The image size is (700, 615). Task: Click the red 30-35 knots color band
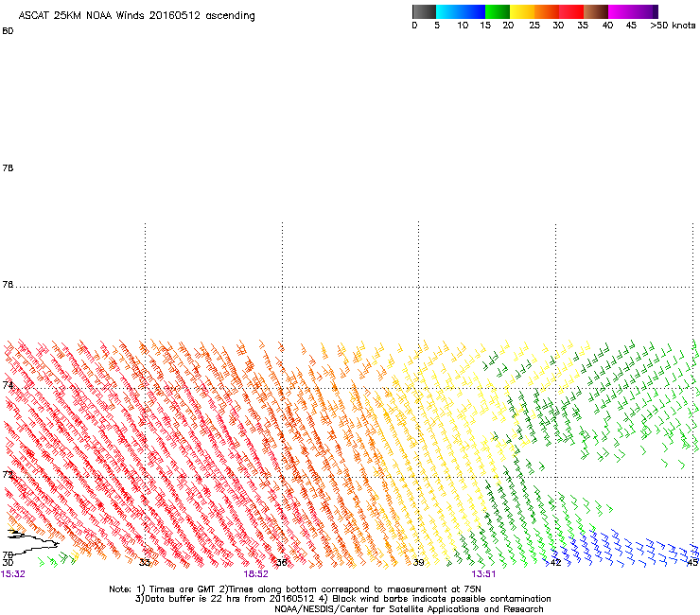tap(571, 11)
